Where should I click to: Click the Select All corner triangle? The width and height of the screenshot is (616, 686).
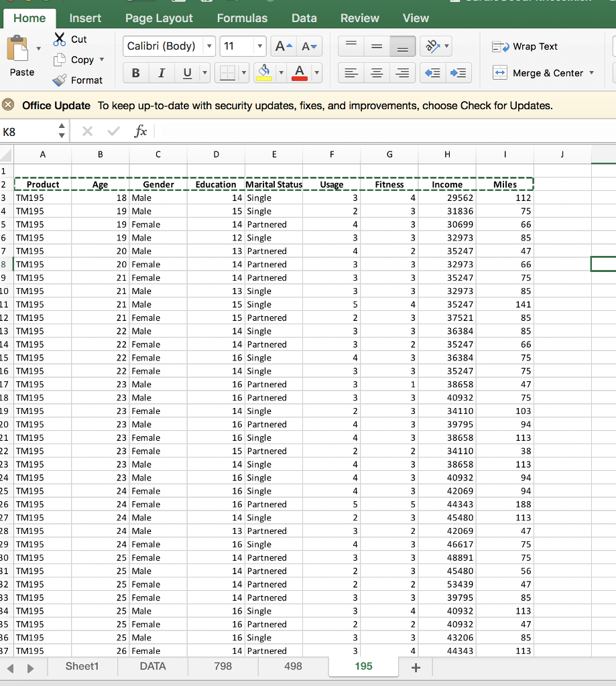tap(6, 155)
